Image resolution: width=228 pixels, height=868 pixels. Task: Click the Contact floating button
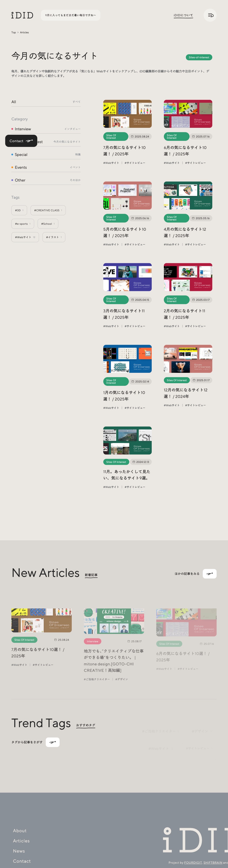[21, 141]
